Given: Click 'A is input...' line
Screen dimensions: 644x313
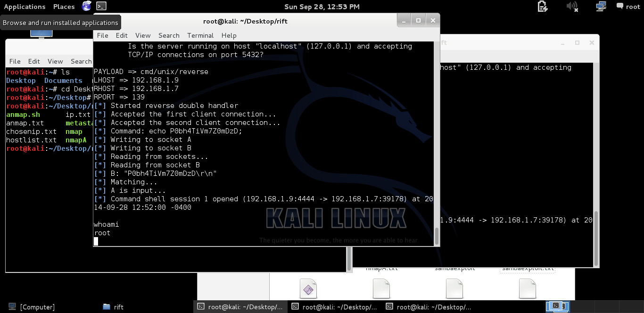Looking at the screenshot, I should [130, 190].
